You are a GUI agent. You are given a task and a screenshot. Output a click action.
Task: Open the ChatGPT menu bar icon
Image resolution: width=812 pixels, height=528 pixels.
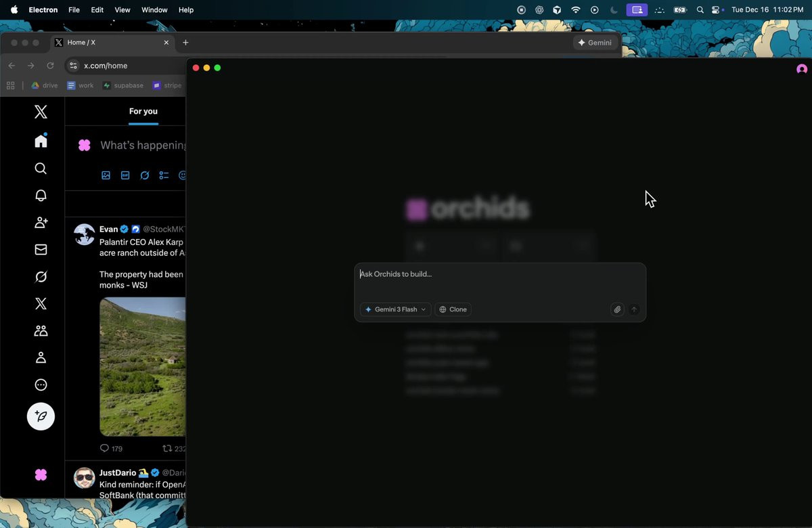click(x=539, y=10)
